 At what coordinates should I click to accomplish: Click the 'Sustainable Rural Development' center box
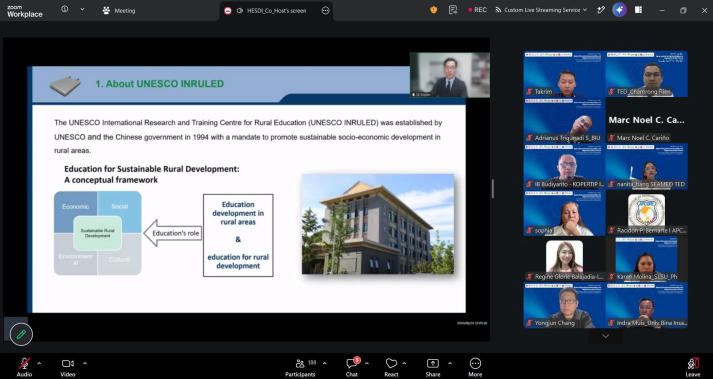[x=97, y=233]
